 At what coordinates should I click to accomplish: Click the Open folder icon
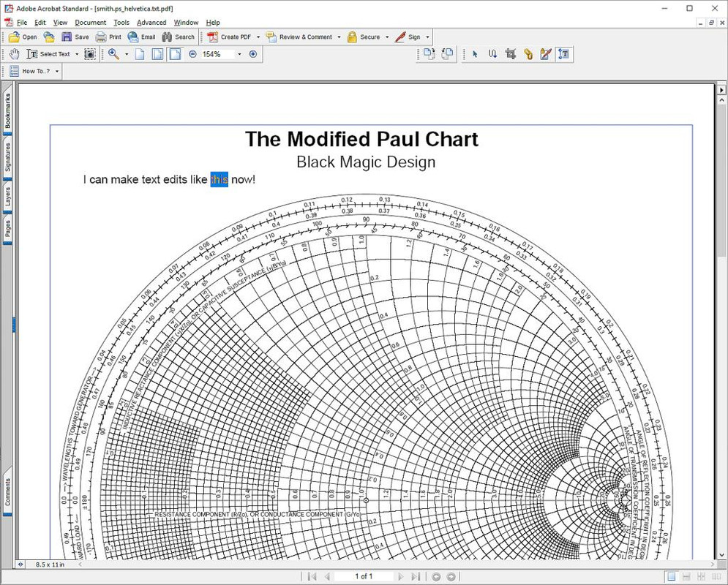[15, 37]
